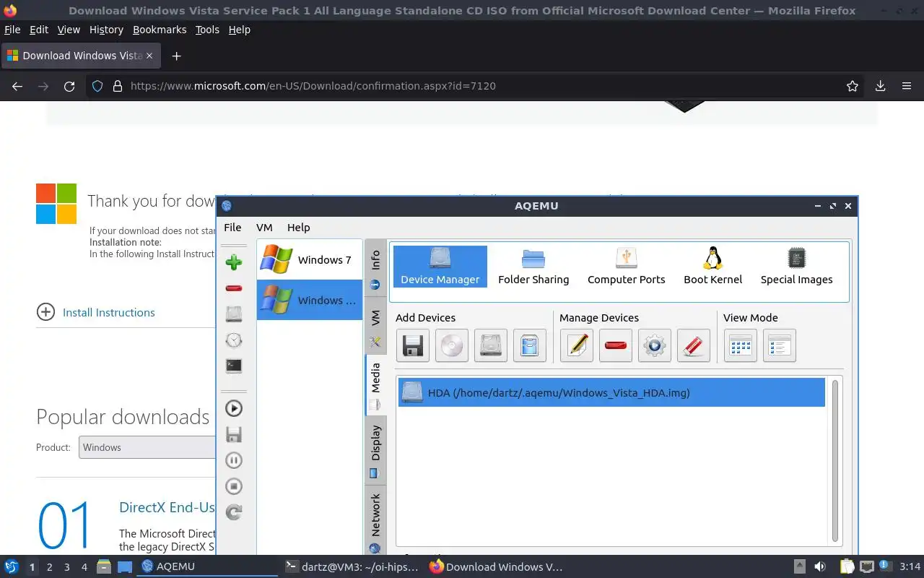Image resolution: width=924 pixels, height=578 pixels.
Task: Click the tracking protection shield icon
Action: (x=97, y=86)
